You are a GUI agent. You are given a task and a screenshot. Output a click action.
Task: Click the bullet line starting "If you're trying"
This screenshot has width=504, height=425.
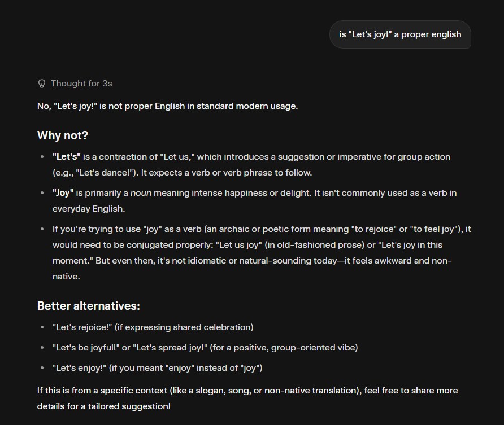[x=254, y=229]
